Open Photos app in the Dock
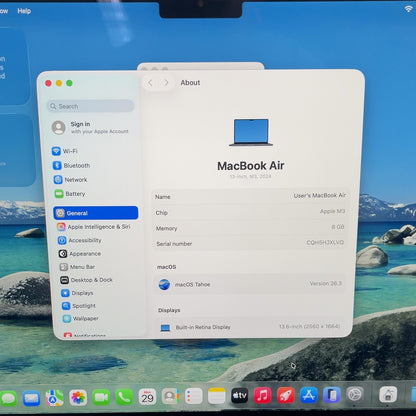Image resolution: width=416 pixels, height=416 pixels. point(78,398)
